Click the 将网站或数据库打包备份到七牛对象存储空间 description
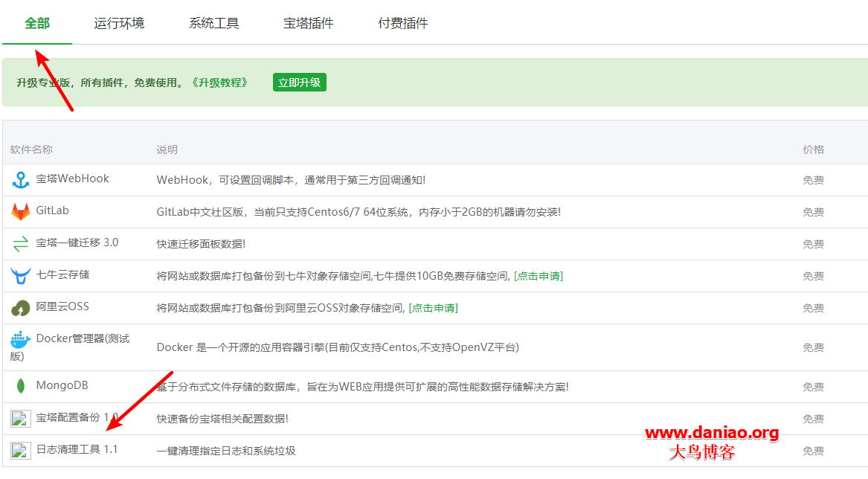Screen dimensions: 868x479 (333, 276)
